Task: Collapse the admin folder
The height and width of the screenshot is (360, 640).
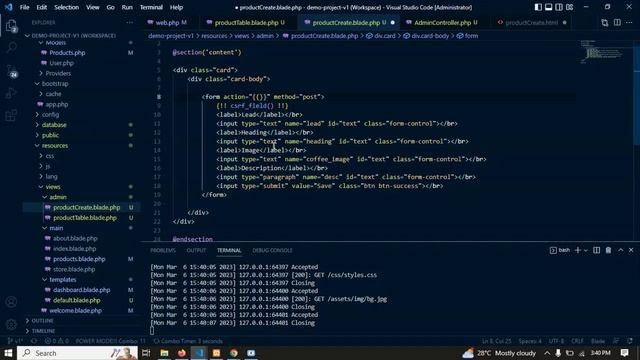Action: [x=58, y=197]
